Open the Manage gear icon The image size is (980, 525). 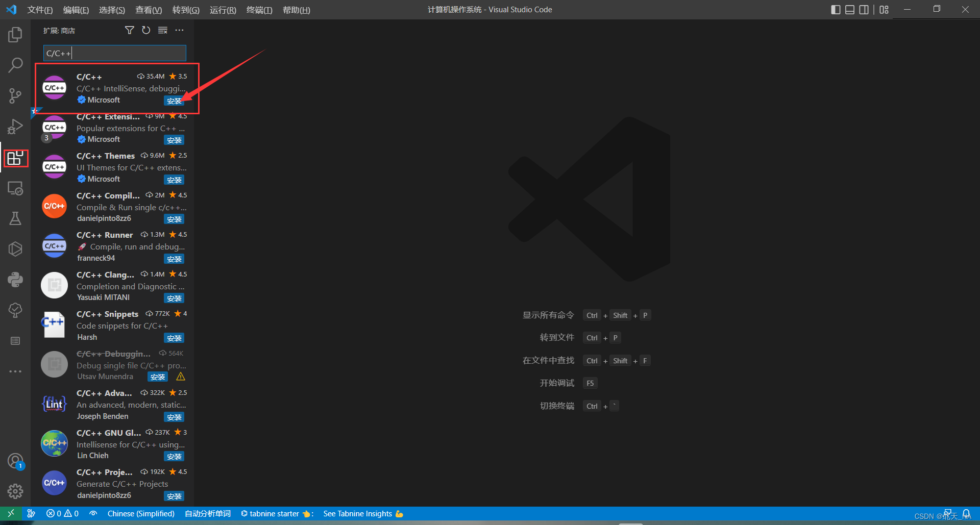pyautogui.click(x=15, y=491)
